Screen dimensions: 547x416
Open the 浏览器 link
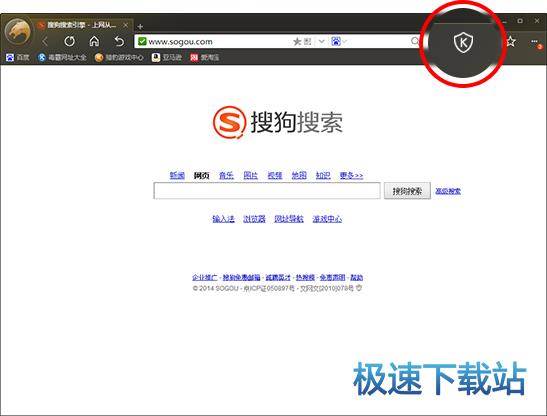254,219
